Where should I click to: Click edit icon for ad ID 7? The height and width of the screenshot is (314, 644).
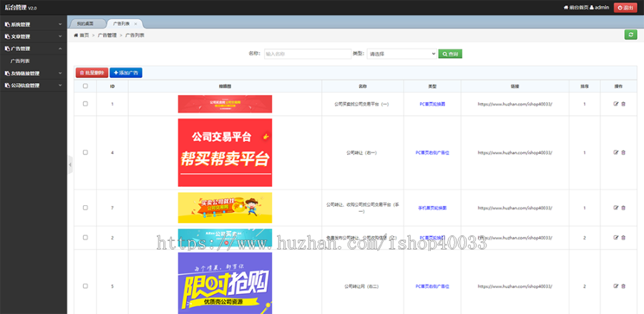(615, 207)
